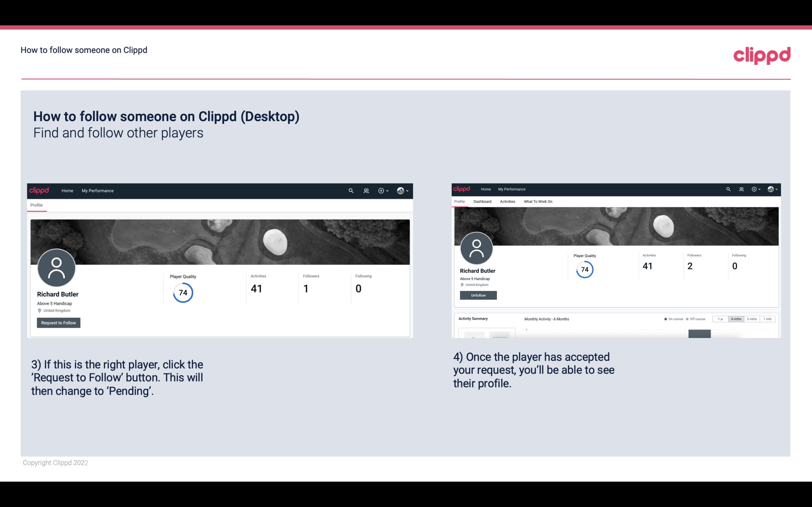Select the 'Profile' tab on left screen

click(x=36, y=205)
